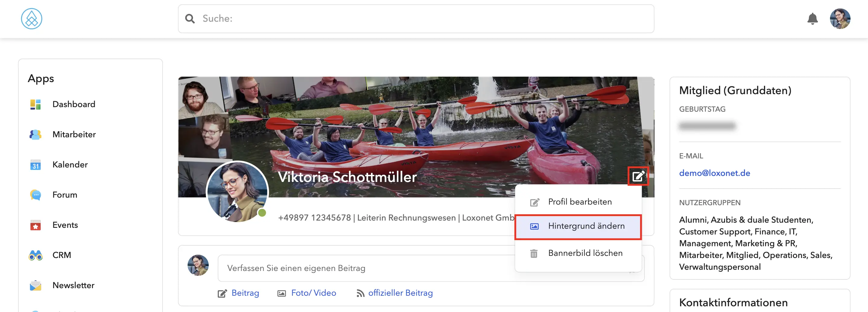Click the Mitglied (Grunddaten) heading
The width and height of the screenshot is (868, 312).
(x=735, y=91)
